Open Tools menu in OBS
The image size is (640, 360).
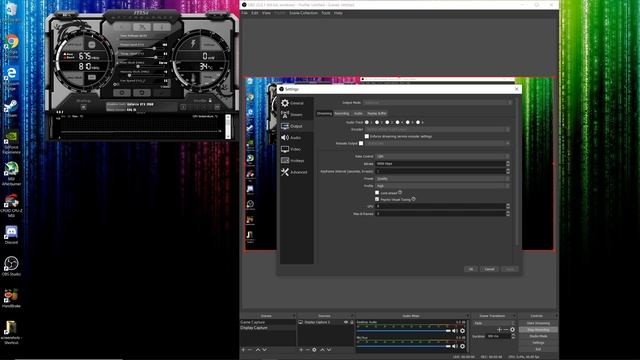pos(326,13)
